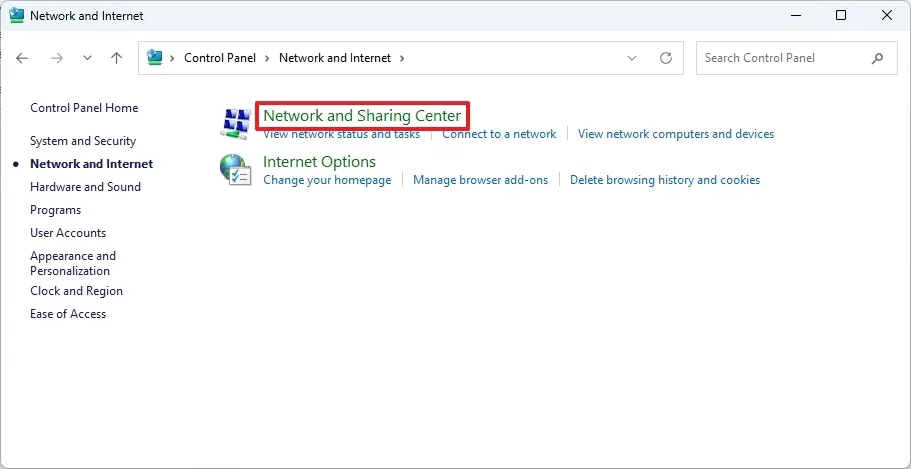
Task: Expand chevron after Network and Internet breadcrumb
Action: coord(402,58)
